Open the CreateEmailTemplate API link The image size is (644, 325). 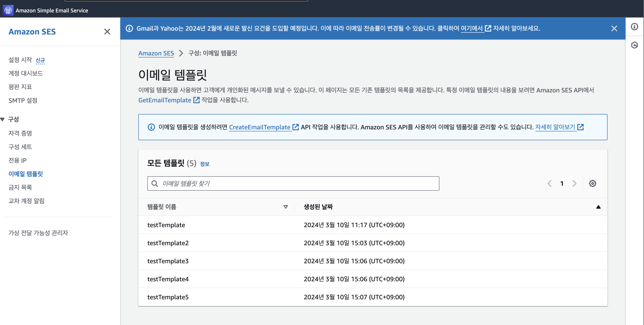coord(260,127)
